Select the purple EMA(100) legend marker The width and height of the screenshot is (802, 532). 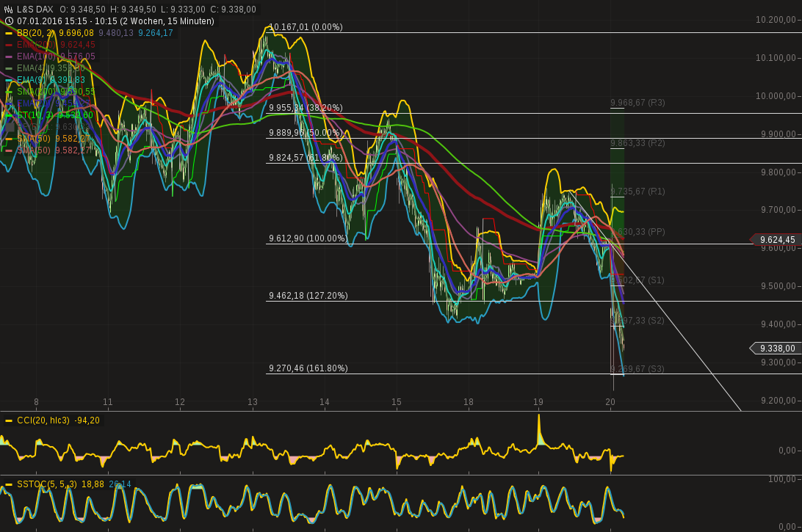coord(9,56)
